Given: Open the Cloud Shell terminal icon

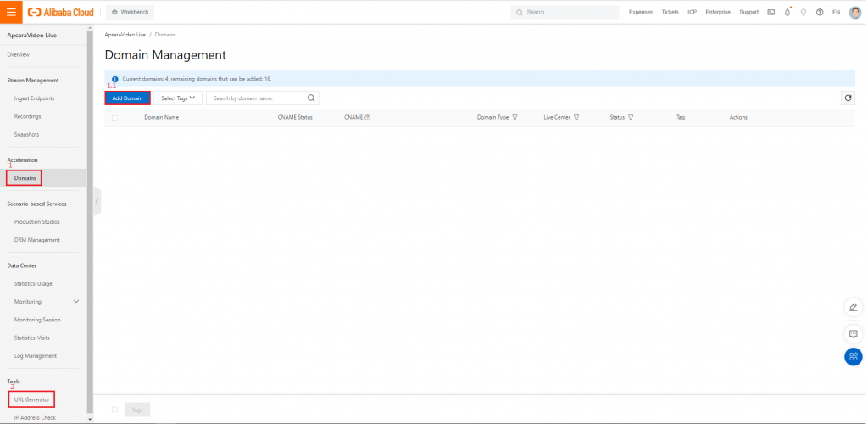Looking at the screenshot, I should point(771,12).
